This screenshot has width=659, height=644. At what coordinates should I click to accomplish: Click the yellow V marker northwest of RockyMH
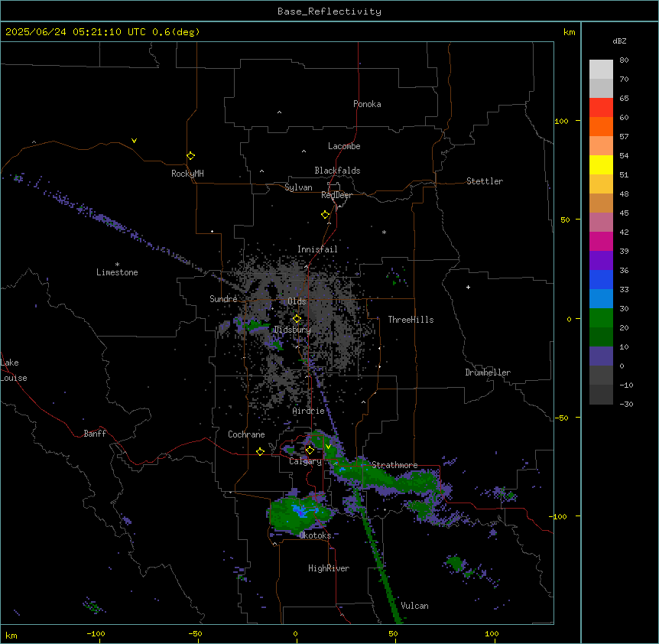134,141
